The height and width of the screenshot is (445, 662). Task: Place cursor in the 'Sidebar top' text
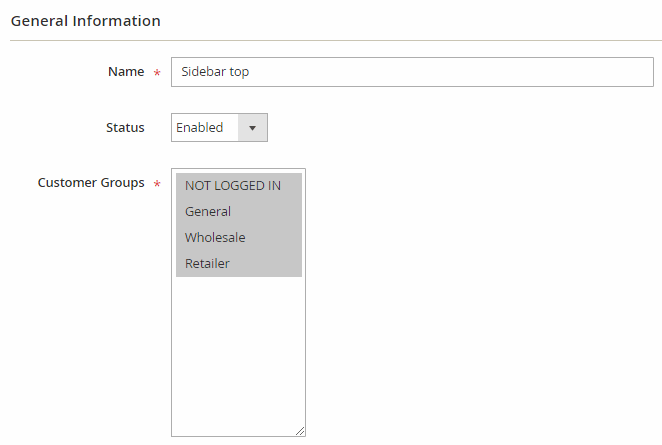pyautogui.click(x=215, y=72)
